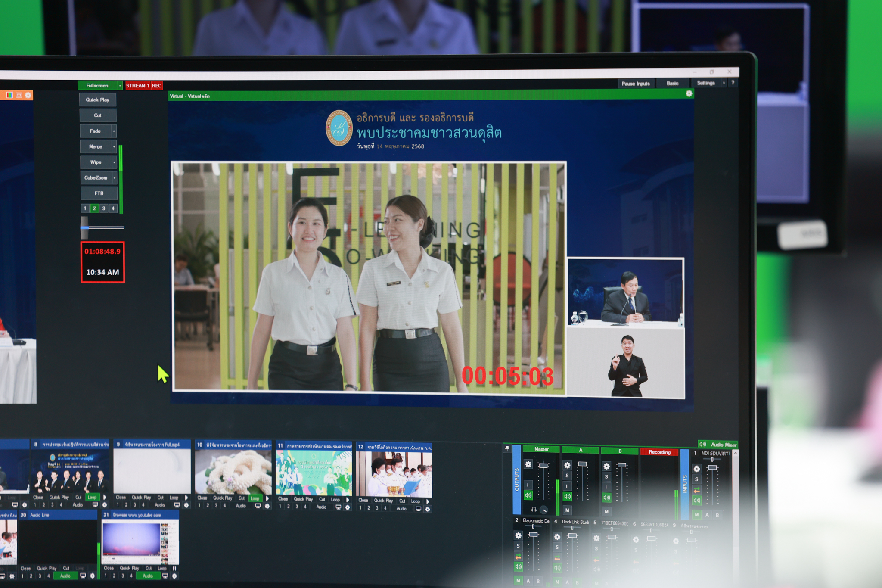Solo output bus A
This screenshot has width=882, height=588.
(567, 476)
